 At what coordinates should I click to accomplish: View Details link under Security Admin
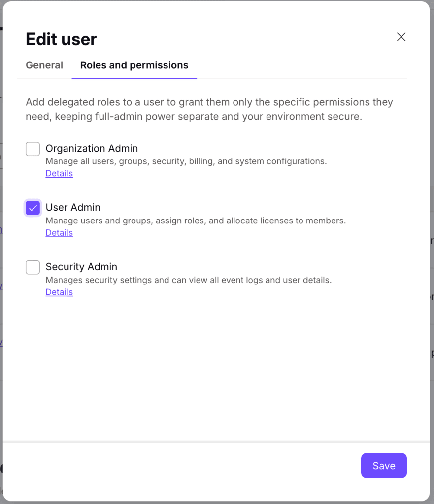pyautogui.click(x=59, y=292)
